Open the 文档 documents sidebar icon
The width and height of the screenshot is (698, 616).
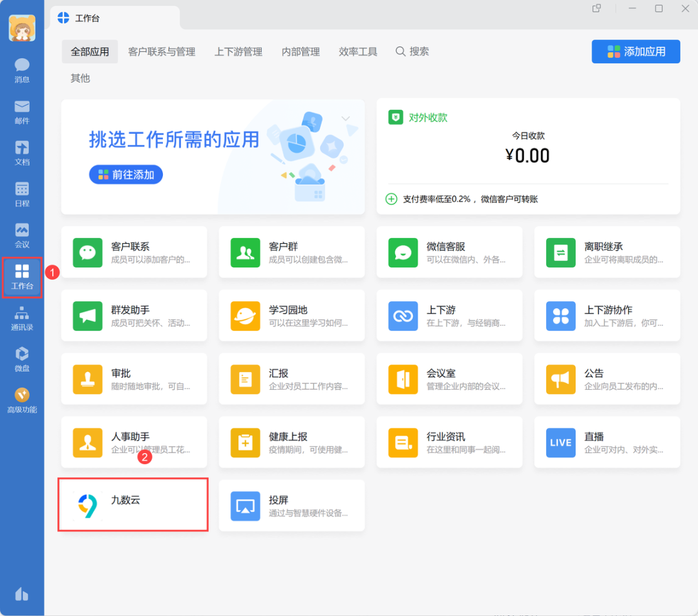(22, 153)
